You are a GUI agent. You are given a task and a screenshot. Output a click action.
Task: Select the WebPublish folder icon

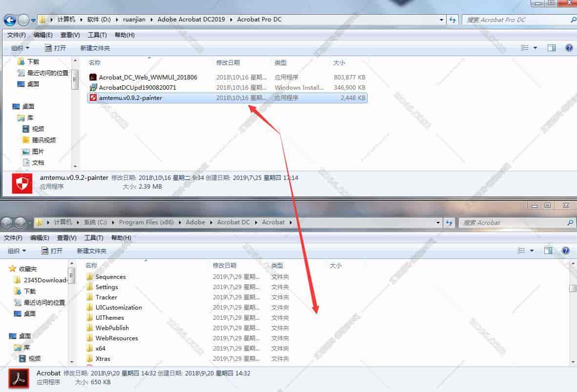coord(89,328)
